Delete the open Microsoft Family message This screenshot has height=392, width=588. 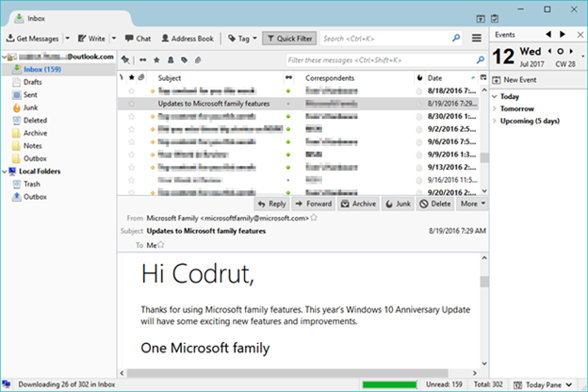click(x=434, y=204)
